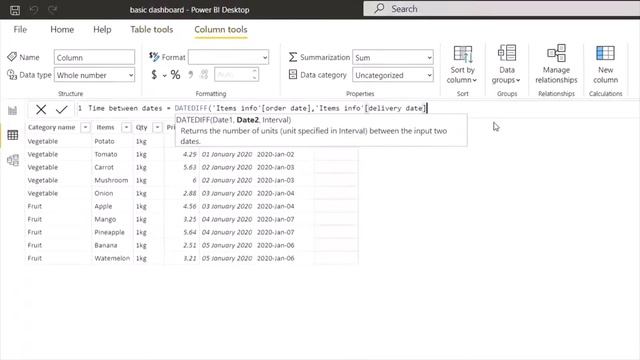
Task: Click the Search box
Action: tap(502, 9)
